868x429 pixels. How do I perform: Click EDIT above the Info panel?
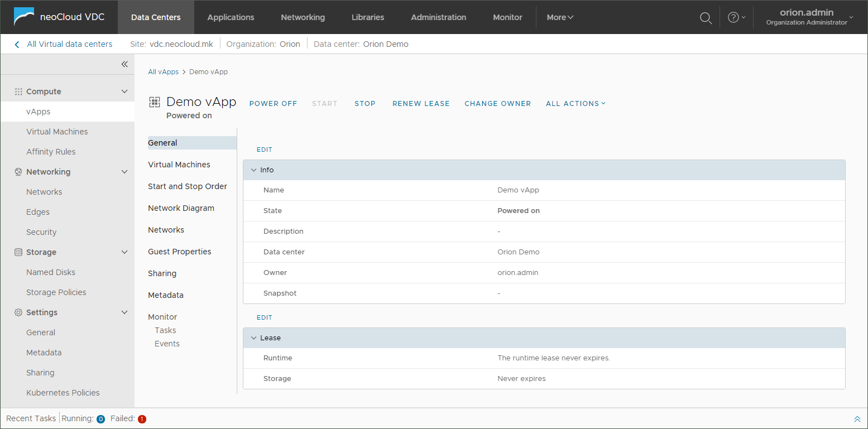[x=265, y=150]
